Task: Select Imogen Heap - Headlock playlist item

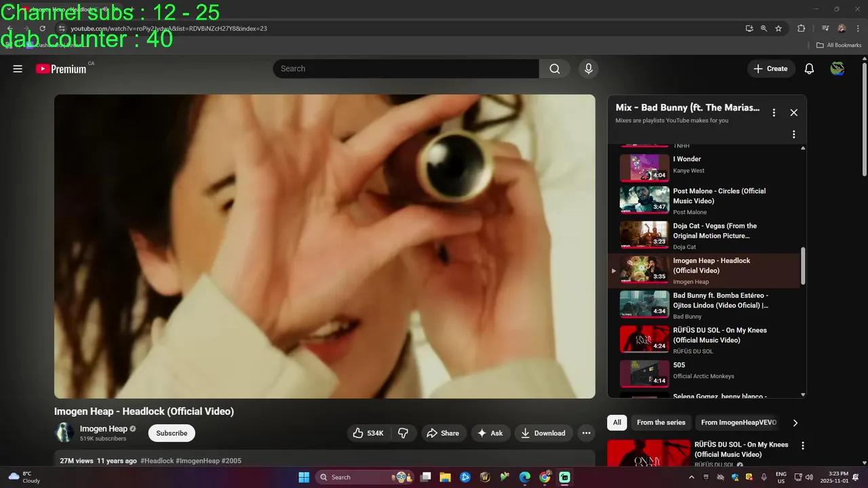Action: click(x=705, y=270)
